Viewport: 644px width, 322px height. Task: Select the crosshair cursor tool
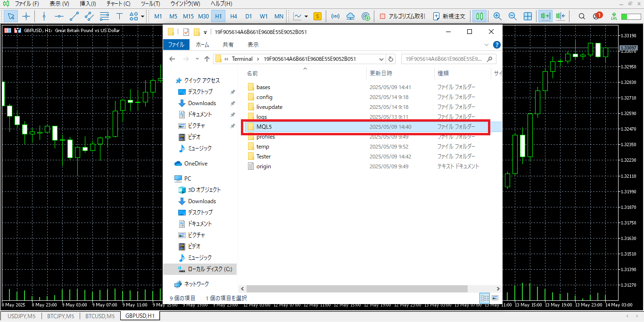click(26, 16)
